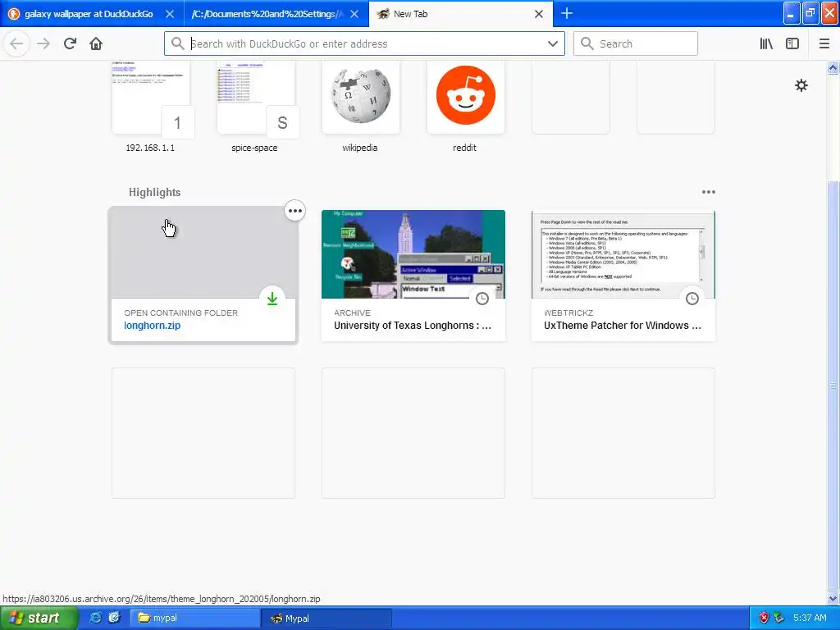Screen dimensions: 840x630
Task: Switch to the Mypal browser taskbar button
Action: tap(326, 619)
